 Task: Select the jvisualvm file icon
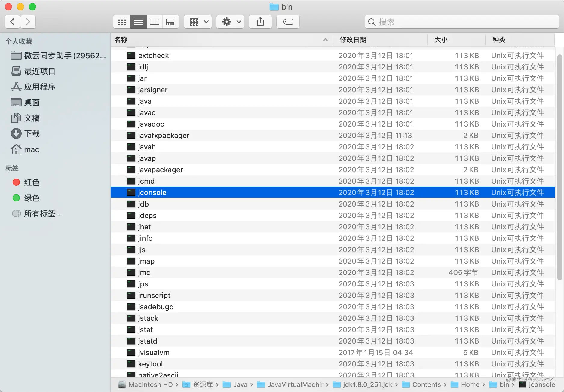coord(131,353)
